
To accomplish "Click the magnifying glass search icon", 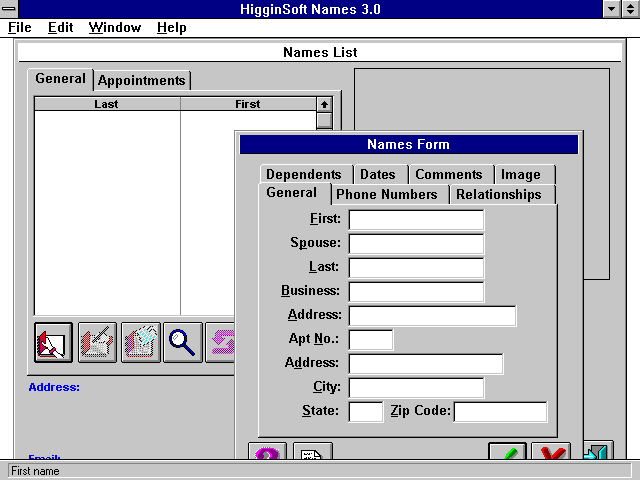I will tap(183, 342).
